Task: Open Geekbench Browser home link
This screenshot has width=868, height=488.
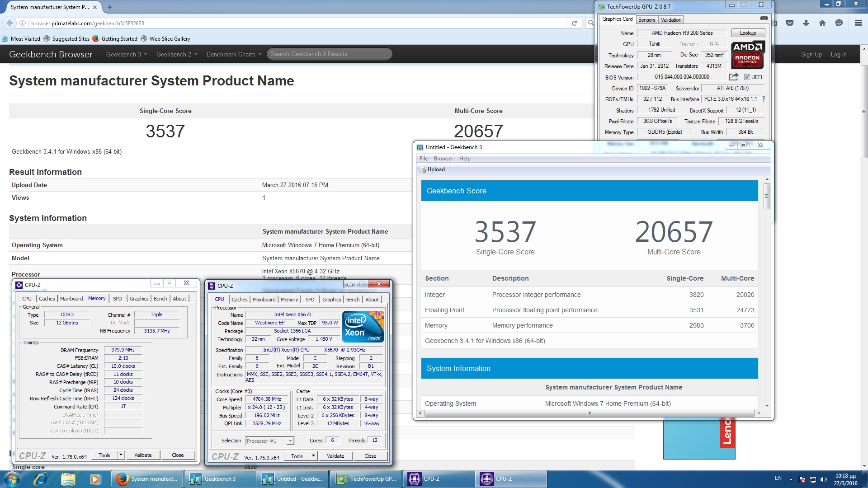Action: click(51, 54)
